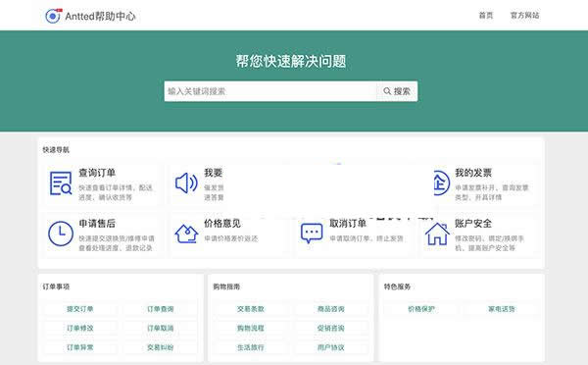Open the 生活旅行 link
Screen dimensions: 588x365
pyautogui.click(x=251, y=347)
